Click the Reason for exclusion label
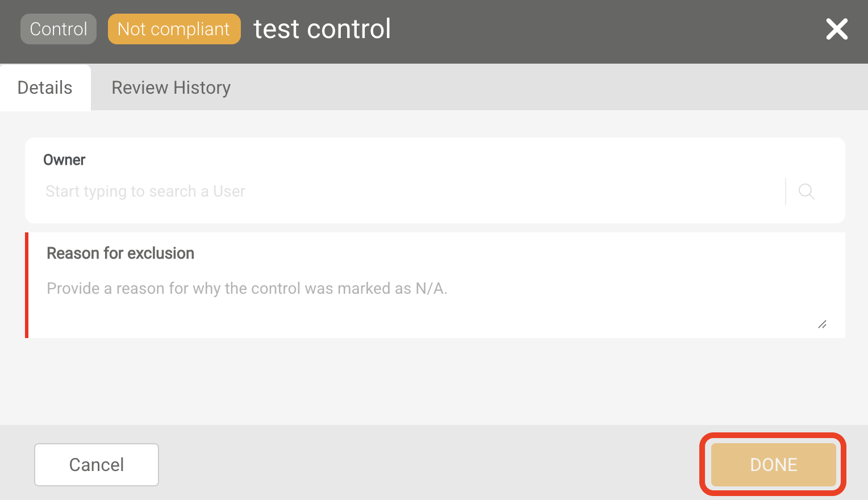 point(120,253)
